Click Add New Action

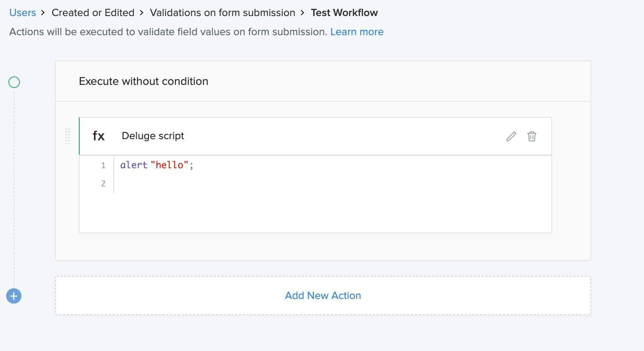[x=323, y=296]
